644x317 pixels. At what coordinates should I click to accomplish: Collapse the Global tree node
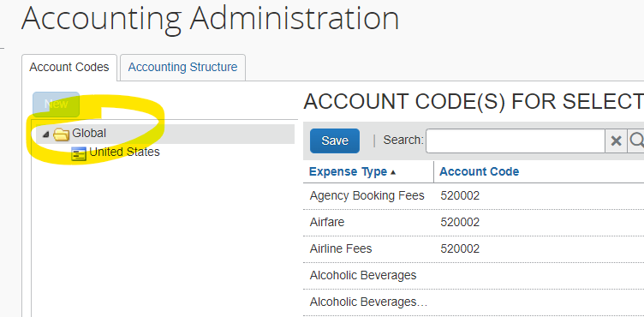(45, 135)
